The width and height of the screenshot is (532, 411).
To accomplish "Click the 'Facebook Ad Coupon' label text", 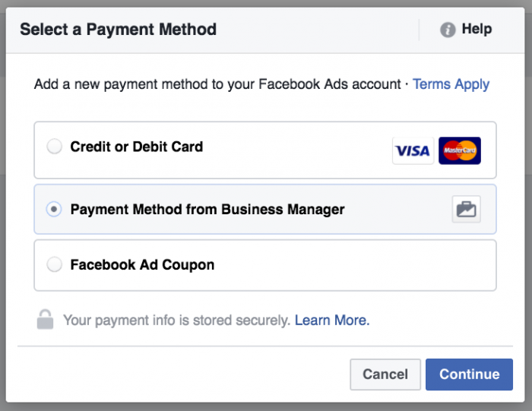I will [x=142, y=265].
